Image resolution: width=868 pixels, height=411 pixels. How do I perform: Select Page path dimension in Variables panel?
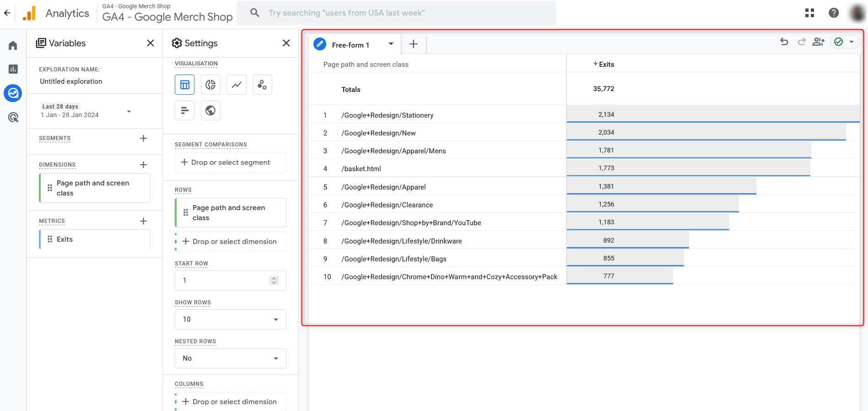95,188
